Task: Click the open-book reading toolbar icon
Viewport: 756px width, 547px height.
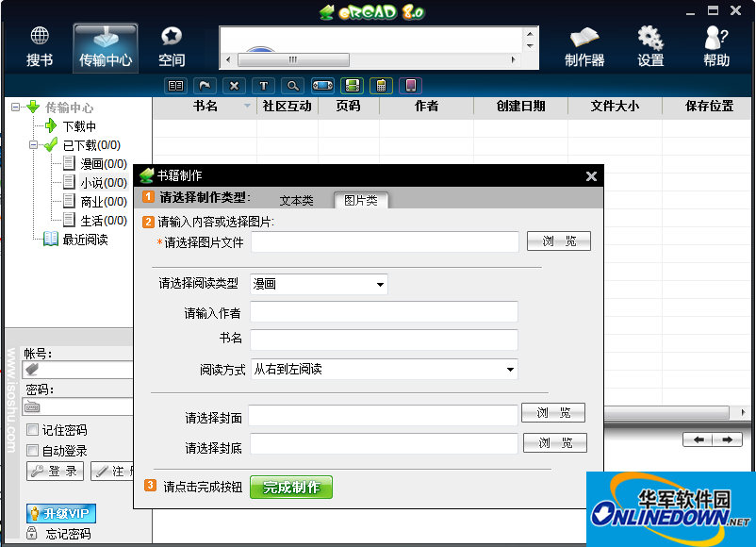Action: tap(175, 86)
